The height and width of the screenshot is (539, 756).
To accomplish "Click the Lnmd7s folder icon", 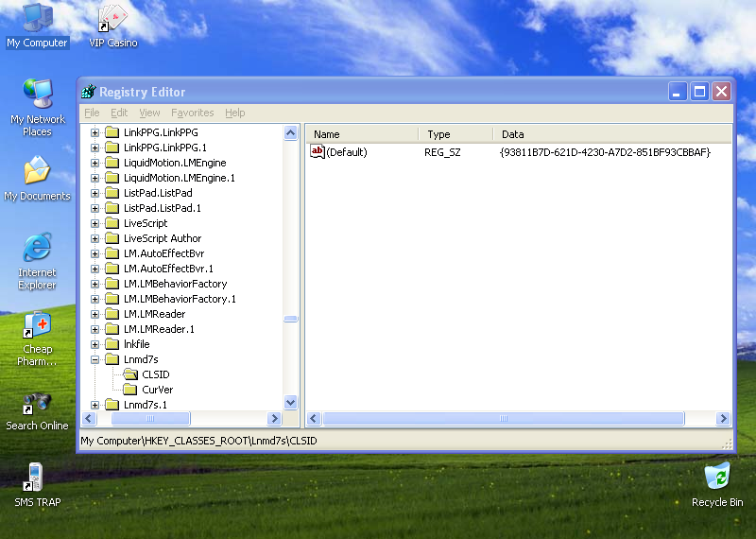I will tap(112, 359).
